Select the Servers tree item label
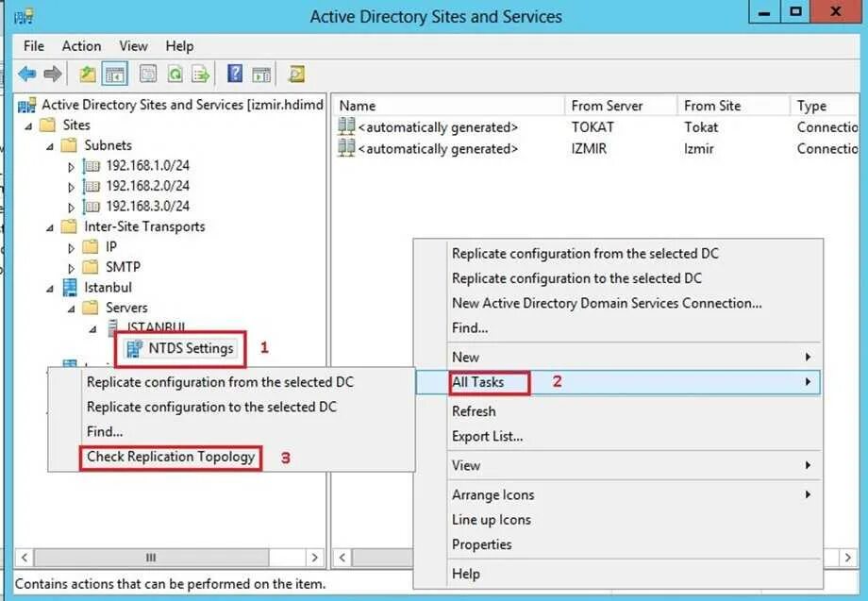 (x=126, y=308)
